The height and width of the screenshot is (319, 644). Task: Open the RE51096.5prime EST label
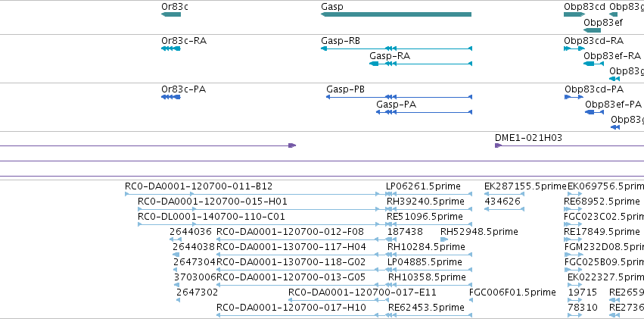point(425,216)
